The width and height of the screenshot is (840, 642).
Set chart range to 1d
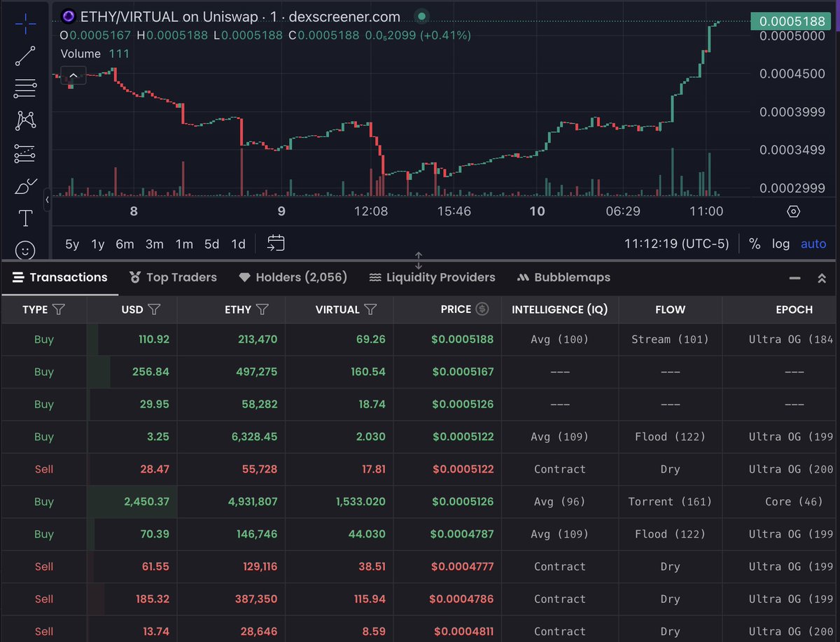[238, 244]
